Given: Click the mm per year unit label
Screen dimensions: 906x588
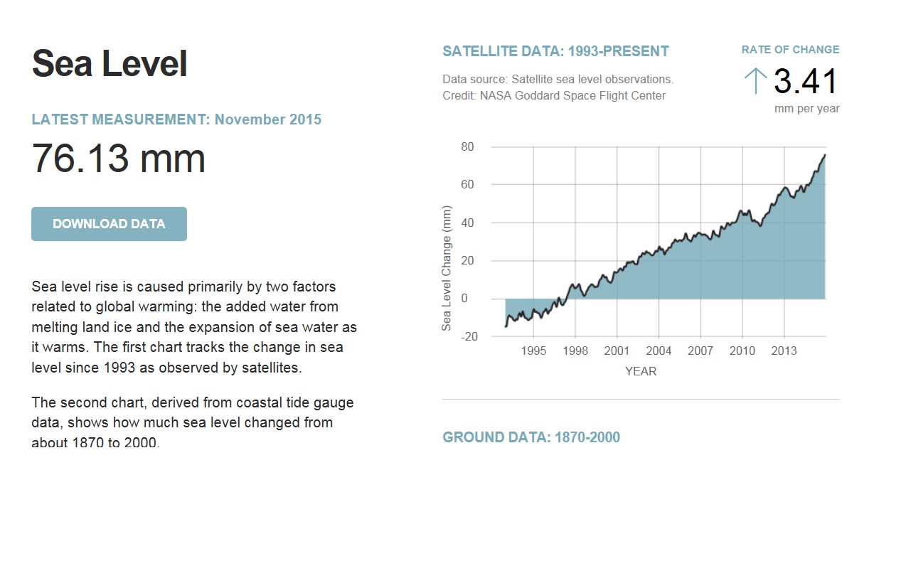Looking at the screenshot, I should [806, 109].
